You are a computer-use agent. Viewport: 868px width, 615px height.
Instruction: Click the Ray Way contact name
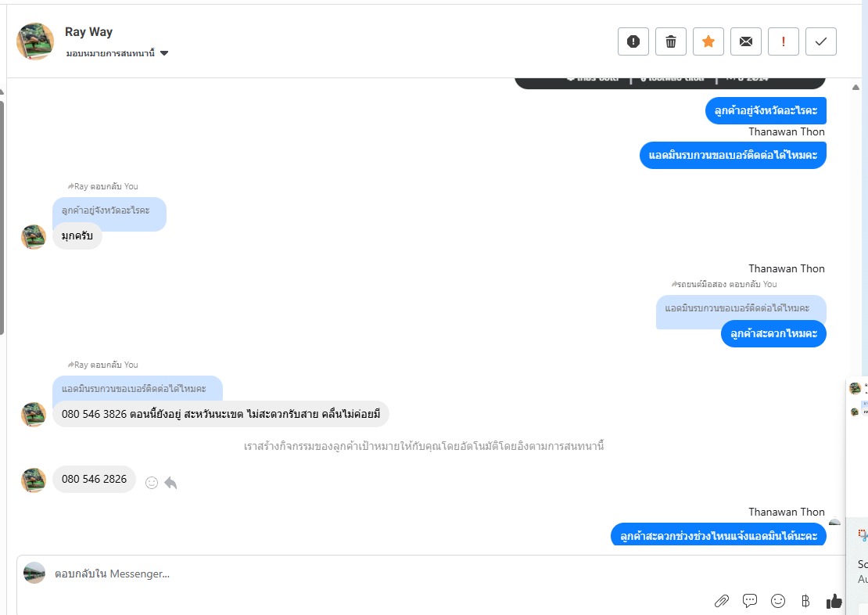coord(88,32)
